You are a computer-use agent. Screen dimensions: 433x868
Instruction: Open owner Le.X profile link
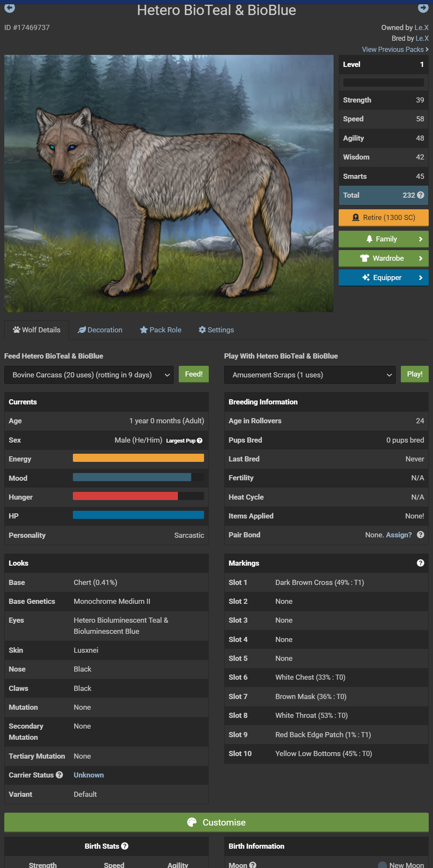421,27
